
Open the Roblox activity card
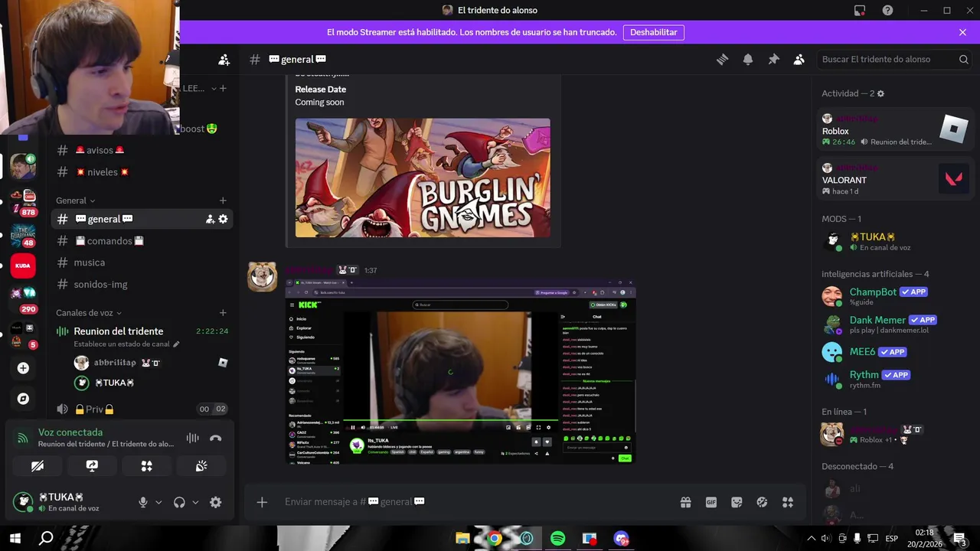pyautogui.click(x=895, y=130)
